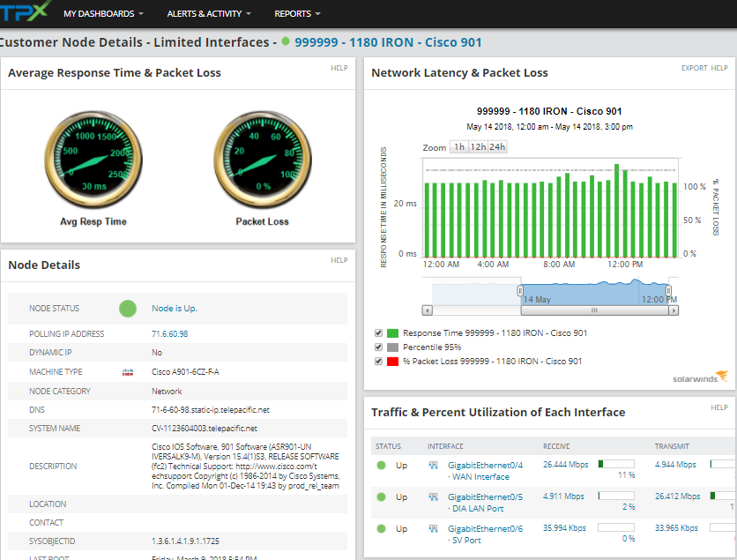Viewport: 737px width, 560px height.
Task: Click the TRANSMIT column header
Action: tap(672, 446)
